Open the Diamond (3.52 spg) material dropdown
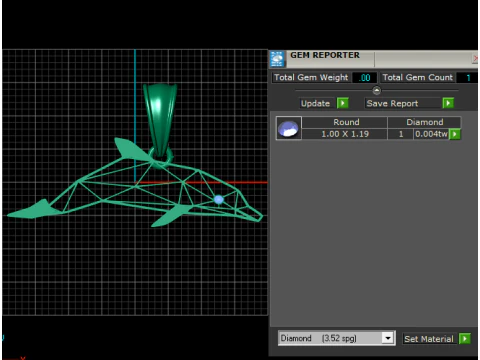The width and height of the screenshot is (480, 360). coord(337,338)
